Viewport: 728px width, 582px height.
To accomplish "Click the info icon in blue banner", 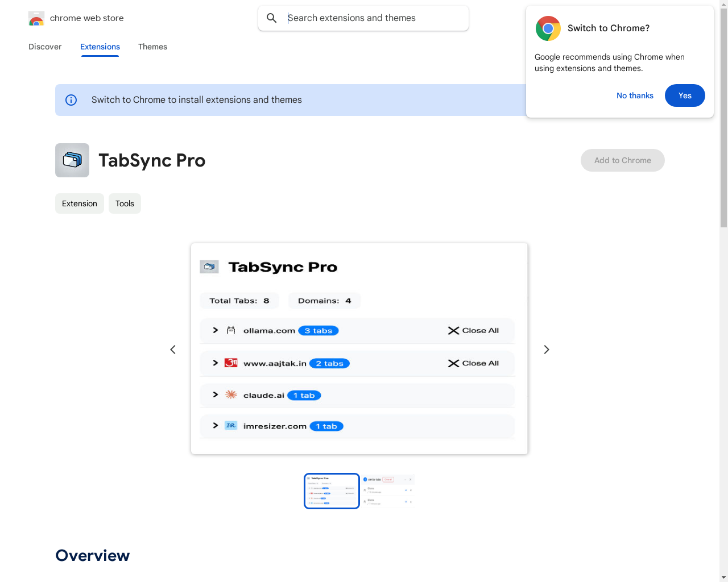I will click(x=71, y=100).
